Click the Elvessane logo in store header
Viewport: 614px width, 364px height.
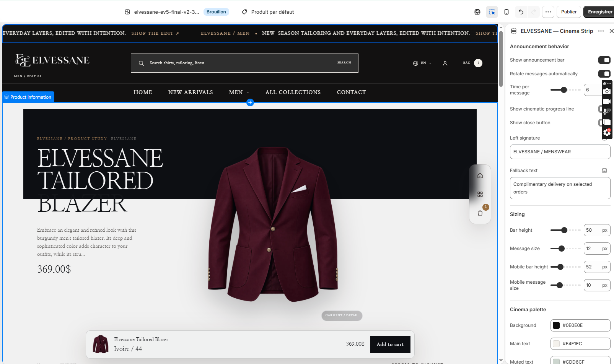[x=52, y=60]
